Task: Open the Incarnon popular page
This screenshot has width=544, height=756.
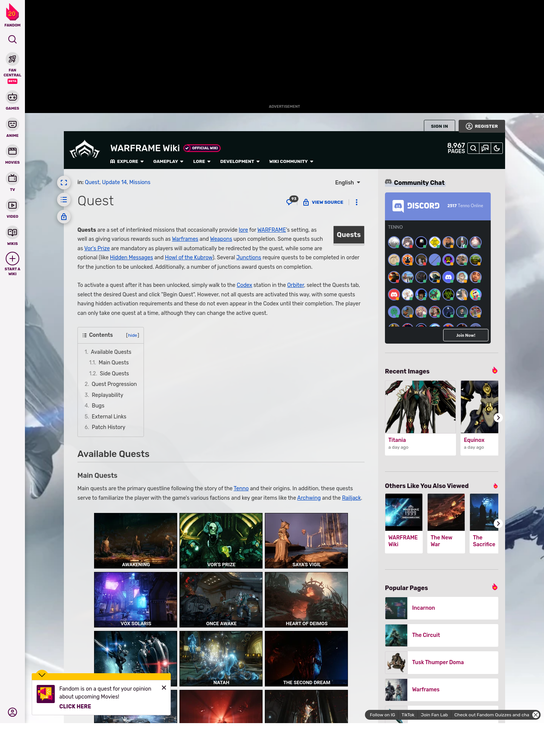Action: [x=442, y=608]
